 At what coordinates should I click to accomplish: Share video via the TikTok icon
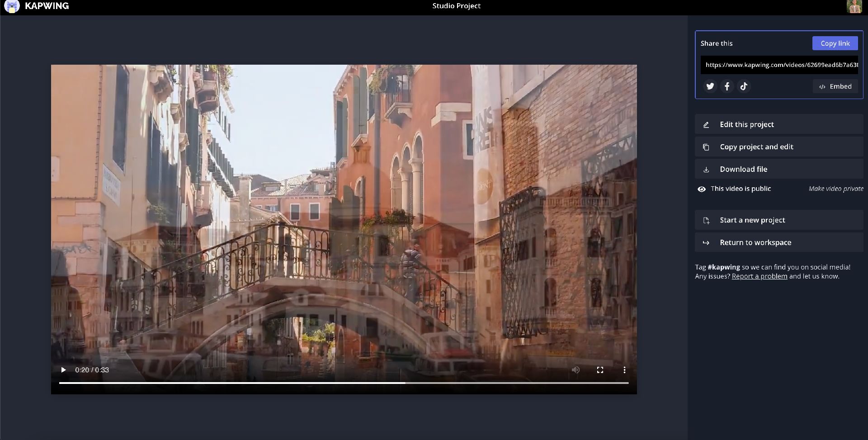pos(744,86)
